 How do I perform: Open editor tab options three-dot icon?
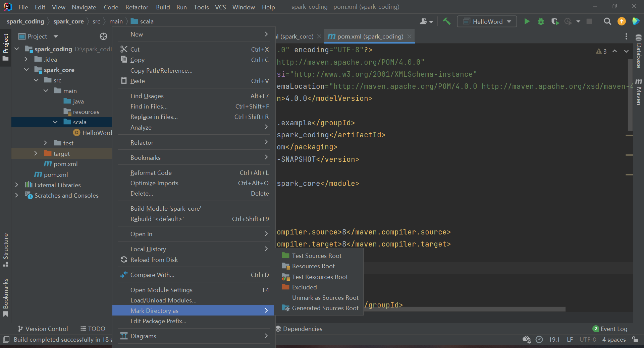click(x=626, y=36)
